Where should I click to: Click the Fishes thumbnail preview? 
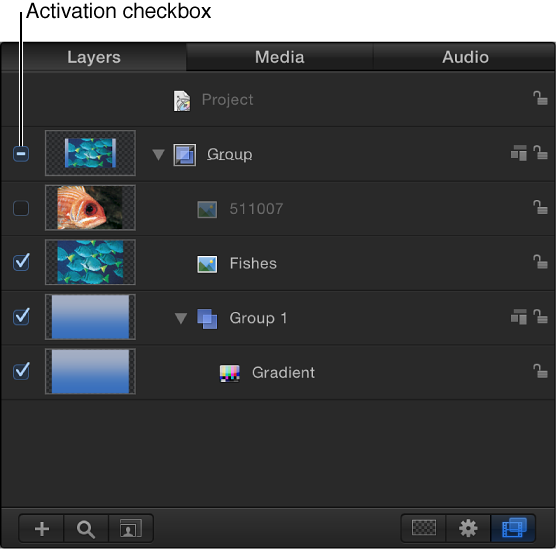click(90, 262)
